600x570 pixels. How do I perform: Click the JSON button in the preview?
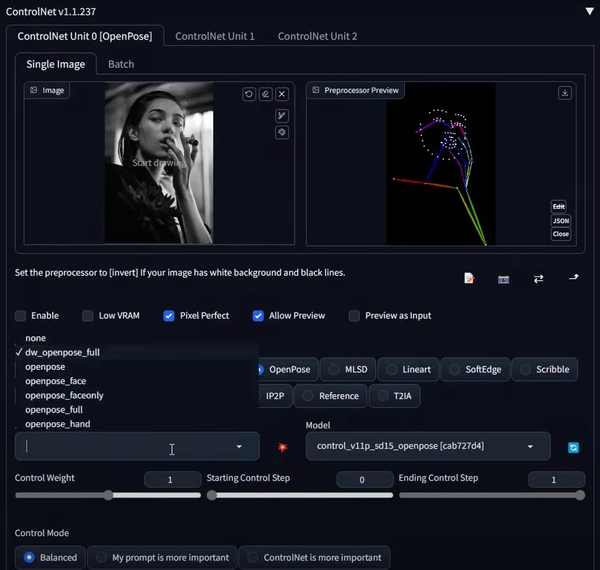pos(560,221)
